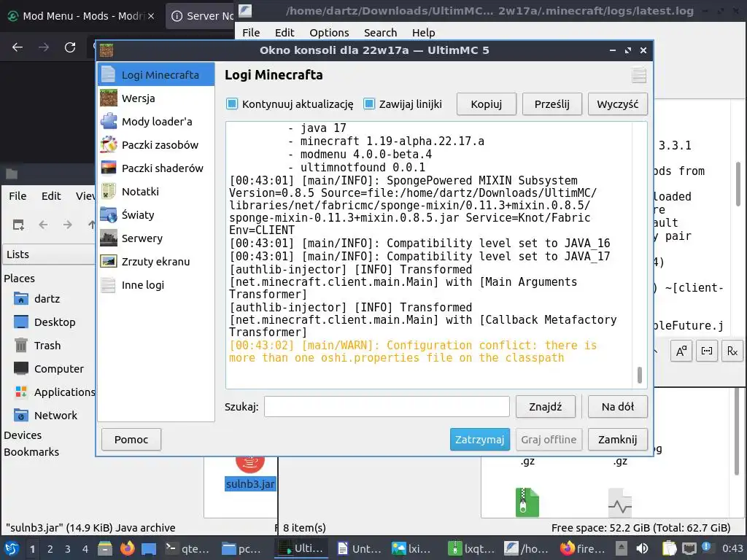
Task: Go forward in file manager toolbar
Action: 68,225
